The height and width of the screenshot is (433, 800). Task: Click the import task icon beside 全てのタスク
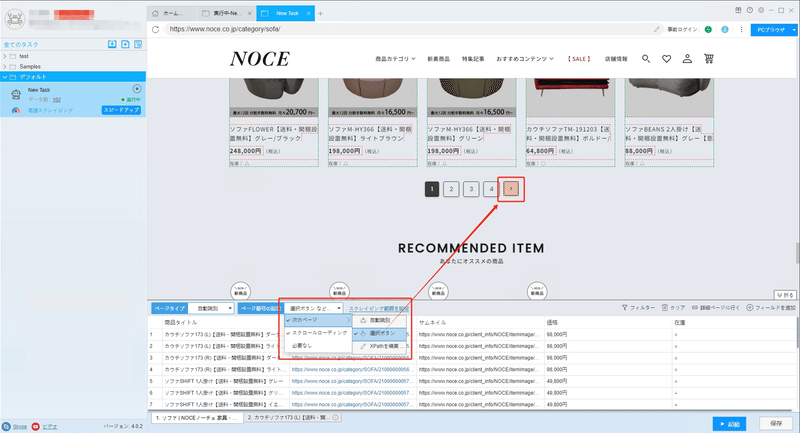click(x=112, y=44)
